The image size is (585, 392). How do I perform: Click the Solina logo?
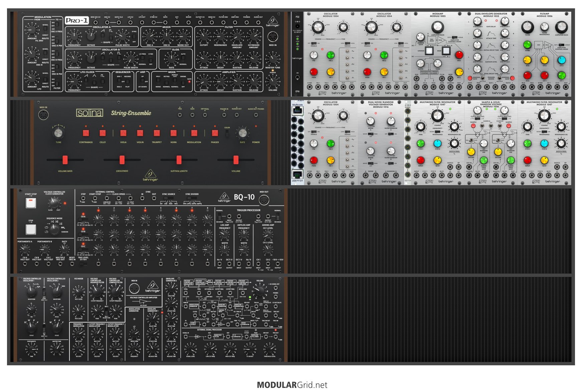click(90, 113)
